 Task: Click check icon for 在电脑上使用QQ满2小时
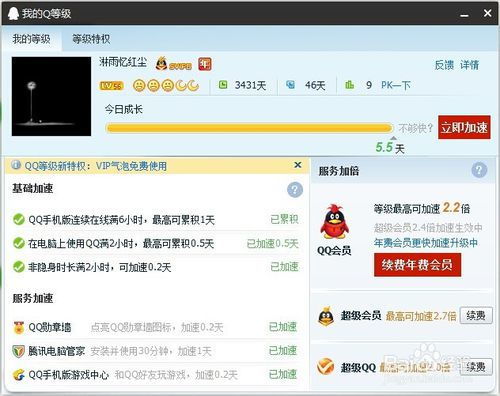(x=18, y=243)
